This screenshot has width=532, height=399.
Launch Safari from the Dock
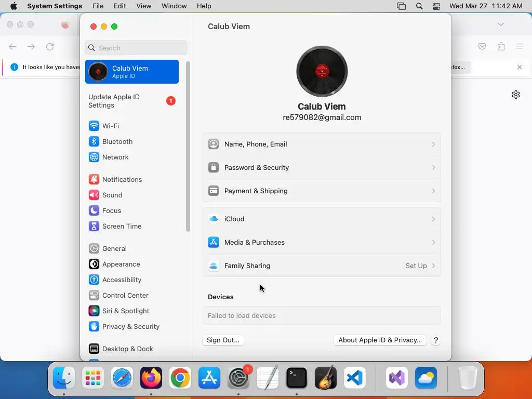tap(122, 378)
